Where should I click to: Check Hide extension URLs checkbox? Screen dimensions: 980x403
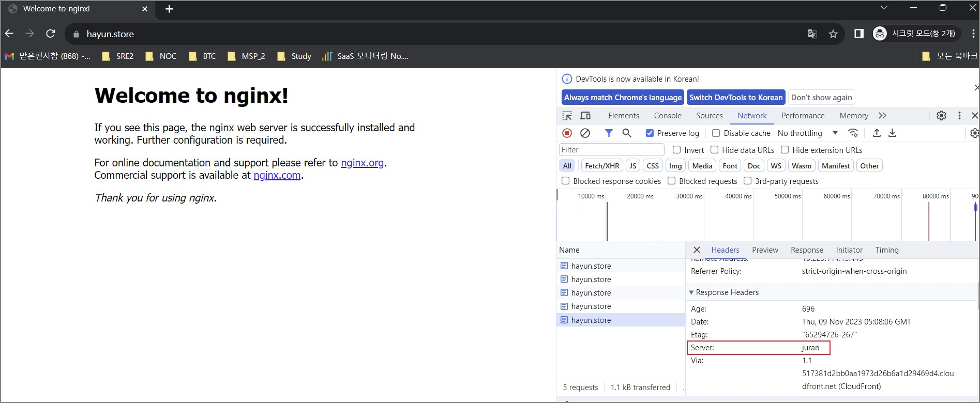pos(785,150)
